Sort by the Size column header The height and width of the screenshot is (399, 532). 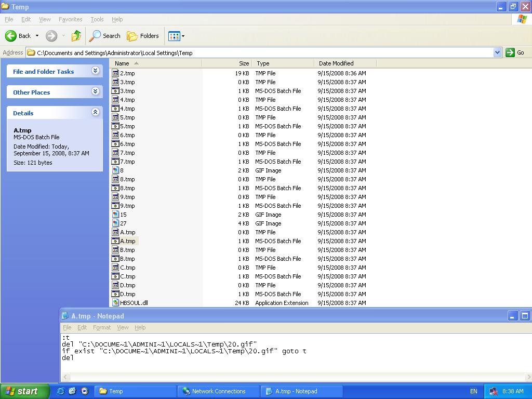pyautogui.click(x=227, y=63)
